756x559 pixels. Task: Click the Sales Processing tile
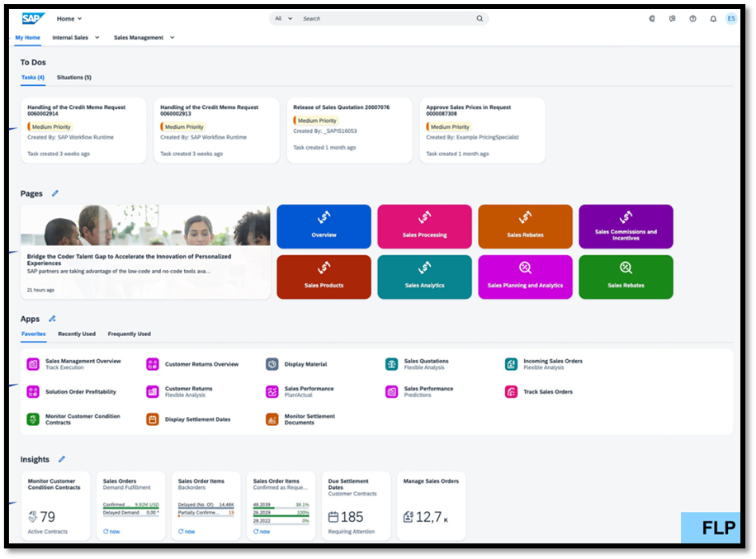coord(424,226)
